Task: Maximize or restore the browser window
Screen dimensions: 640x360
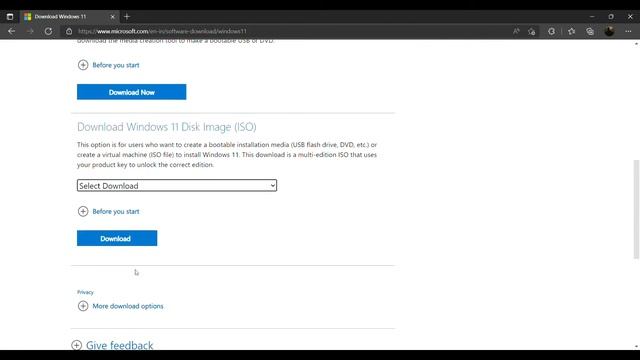Action: (611, 17)
